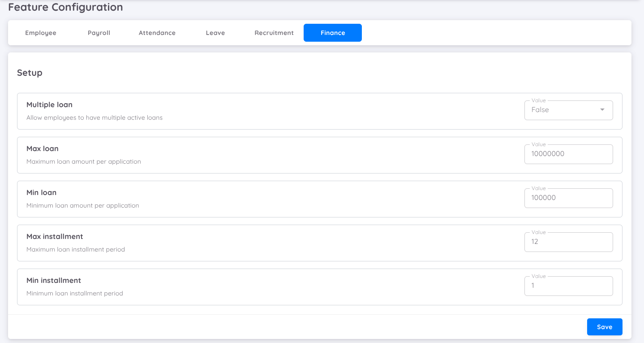Click the Setup section title

(30, 73)
